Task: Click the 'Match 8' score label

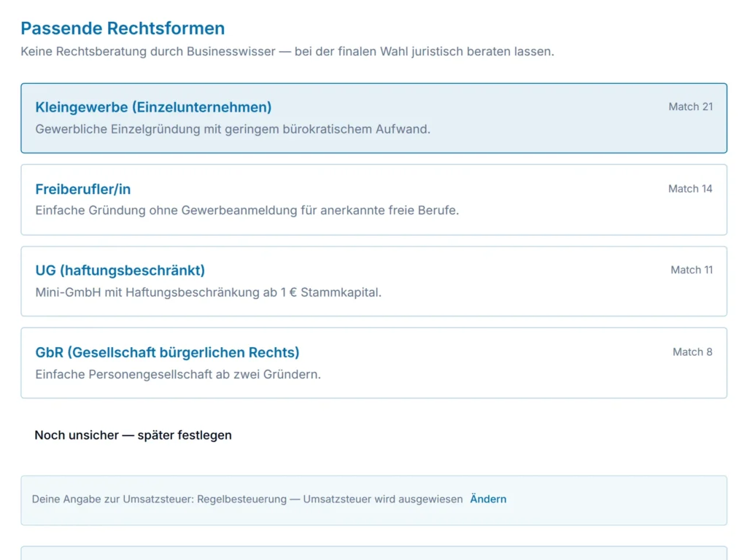Action: click(692, 352)
